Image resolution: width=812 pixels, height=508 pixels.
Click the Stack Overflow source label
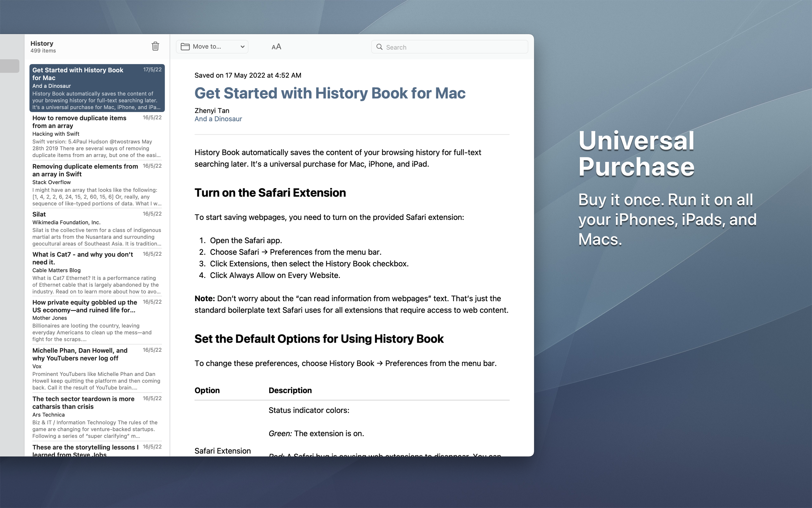[x=51, y=182]
